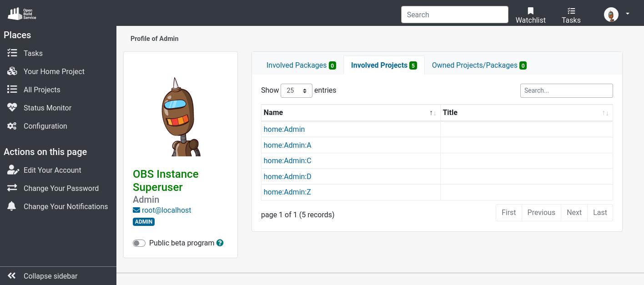This screenshot has height=285, width=644.
Task: Open the Watchlist bookmark icon
Action: [x=530, y=11]
